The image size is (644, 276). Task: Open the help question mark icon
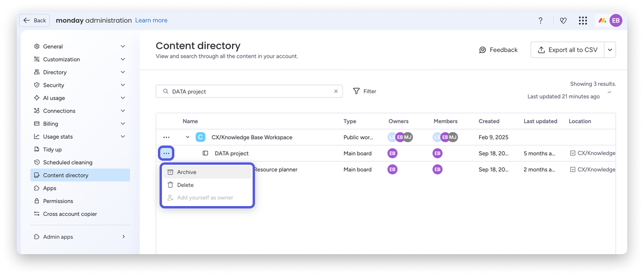coord(540,21)
